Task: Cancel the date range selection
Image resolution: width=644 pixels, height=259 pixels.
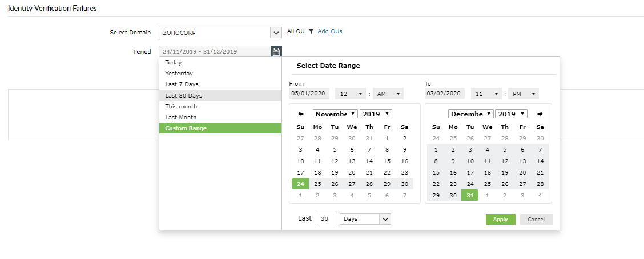Action: (x=536, y=220)
